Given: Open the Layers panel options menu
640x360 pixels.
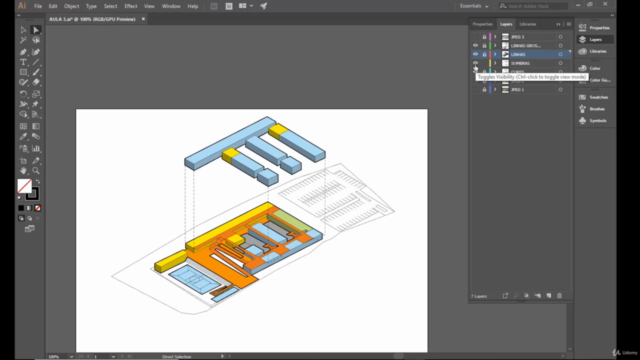Looking at the screenshot, I should point(569,24).
